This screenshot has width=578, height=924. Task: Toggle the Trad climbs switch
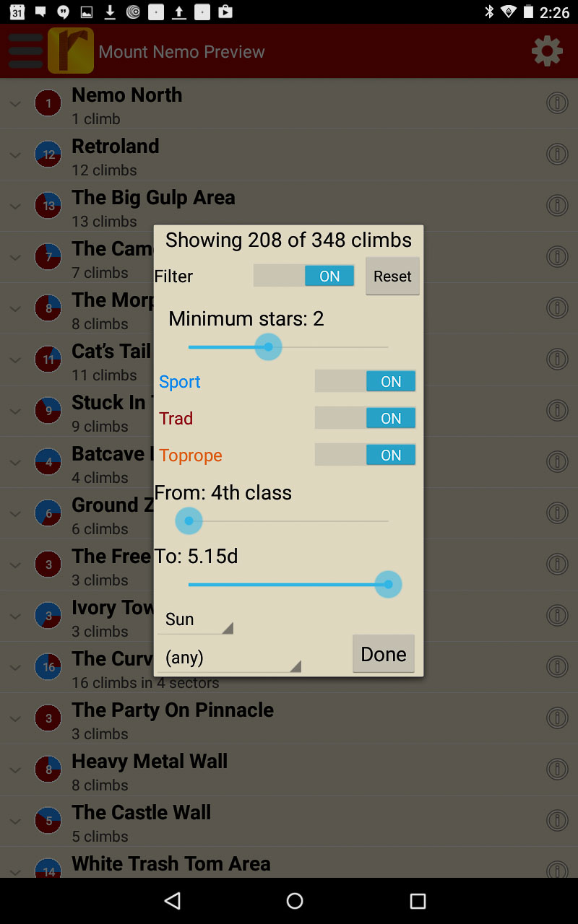click(x=365, y=418)
